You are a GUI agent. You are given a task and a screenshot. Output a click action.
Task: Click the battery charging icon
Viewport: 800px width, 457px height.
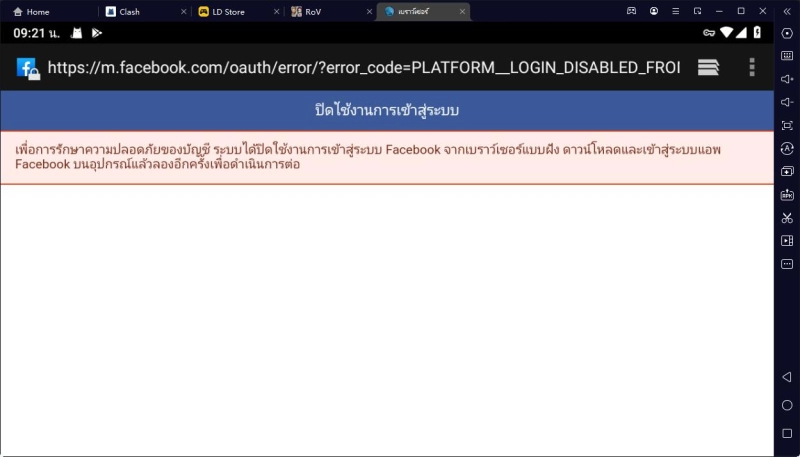tap(757, 33)
